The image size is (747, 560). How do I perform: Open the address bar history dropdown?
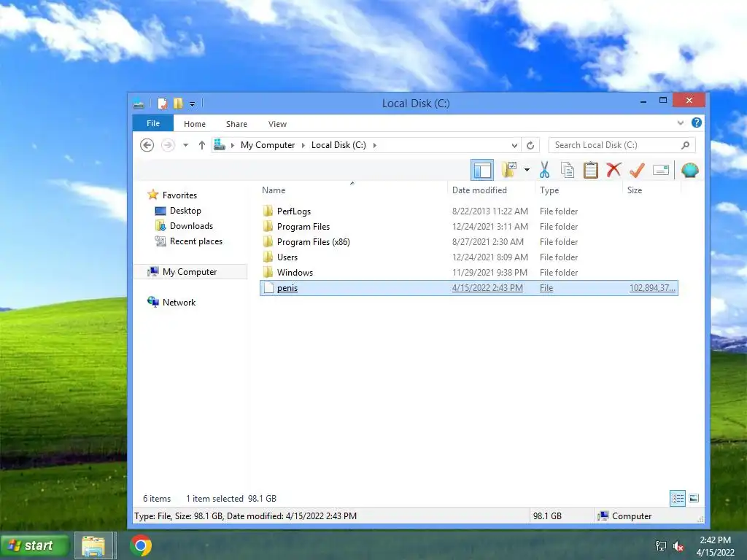coord(514,145)
